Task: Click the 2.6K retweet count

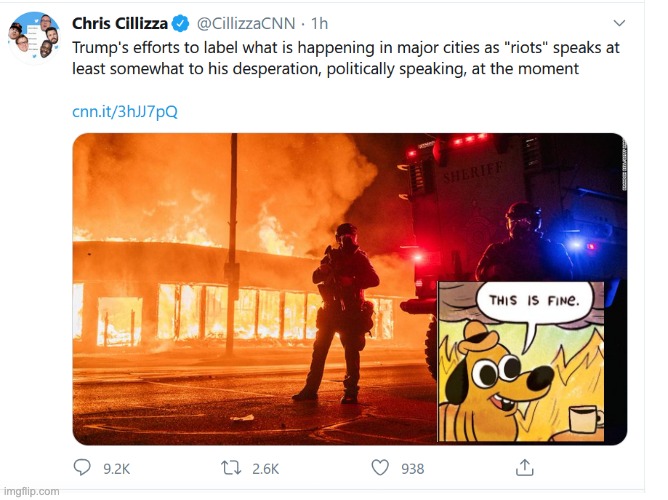Action: pos(267,468)
